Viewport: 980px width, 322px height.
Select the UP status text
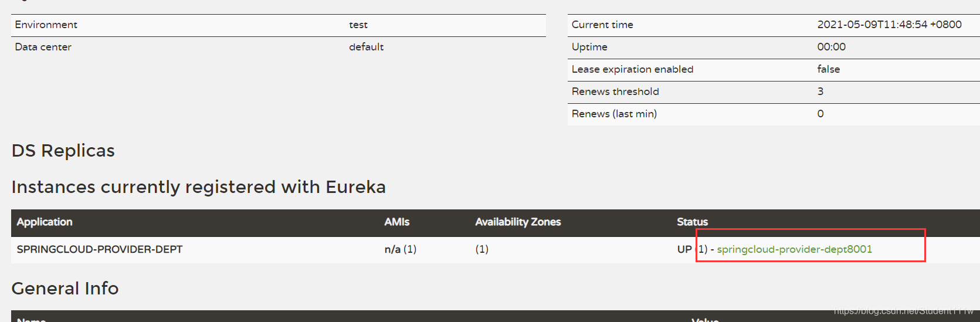(684, 249)
